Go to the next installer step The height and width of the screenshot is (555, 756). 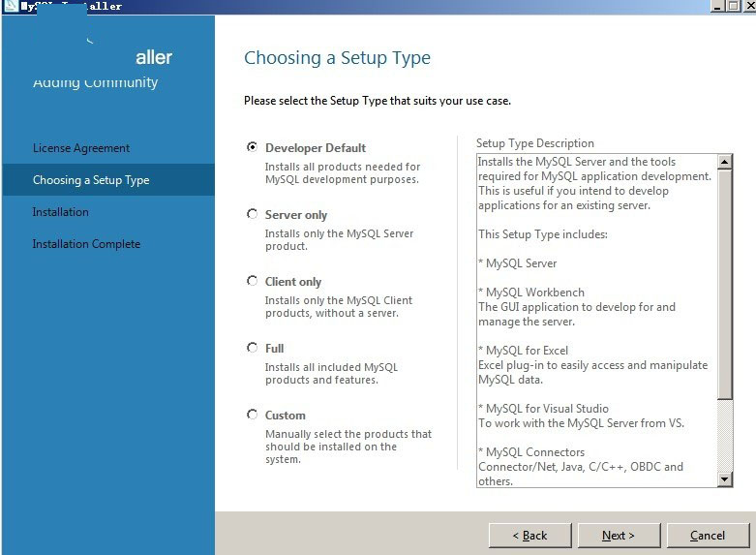tap(619, 536)
